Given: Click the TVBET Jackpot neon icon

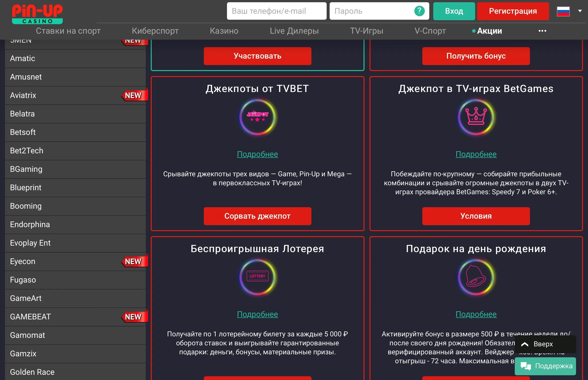Looking at the screenshot, I should point(257,117).
